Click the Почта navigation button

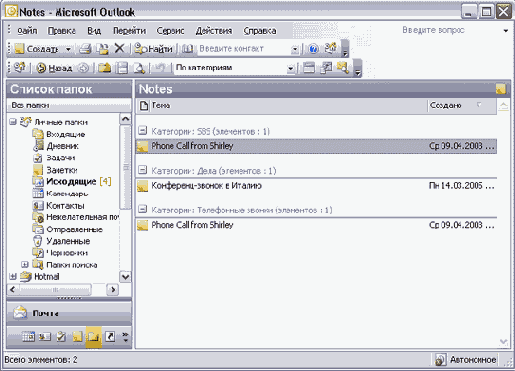pos(69,313)
